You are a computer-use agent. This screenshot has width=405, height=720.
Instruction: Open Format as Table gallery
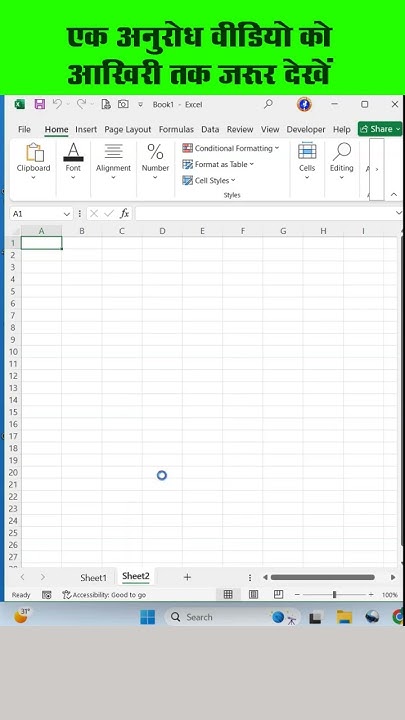(218, 164)
